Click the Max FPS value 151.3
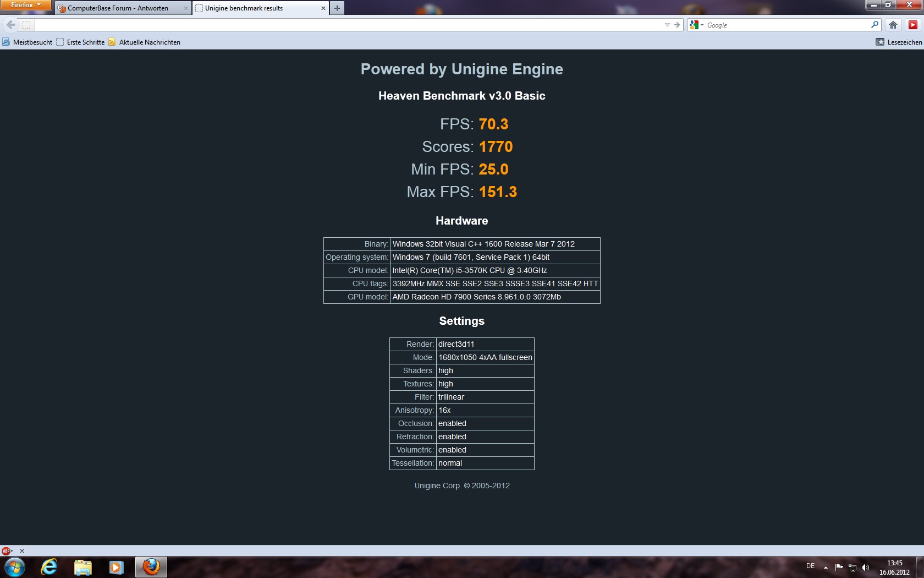Screen dimensions: 924x578 (498, 192)
